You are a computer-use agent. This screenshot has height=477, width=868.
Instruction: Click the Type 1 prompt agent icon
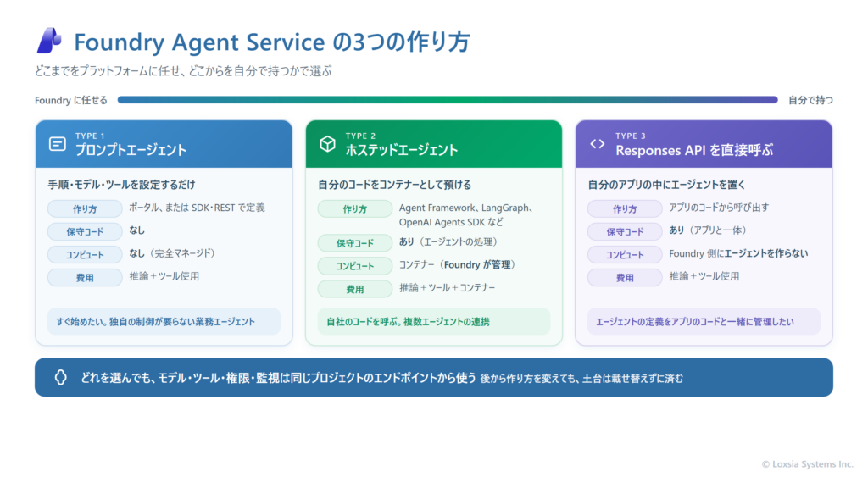57,144
